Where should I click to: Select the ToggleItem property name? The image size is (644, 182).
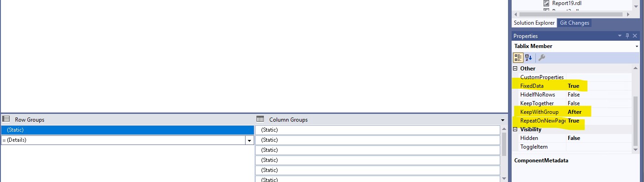click(534, 147)
